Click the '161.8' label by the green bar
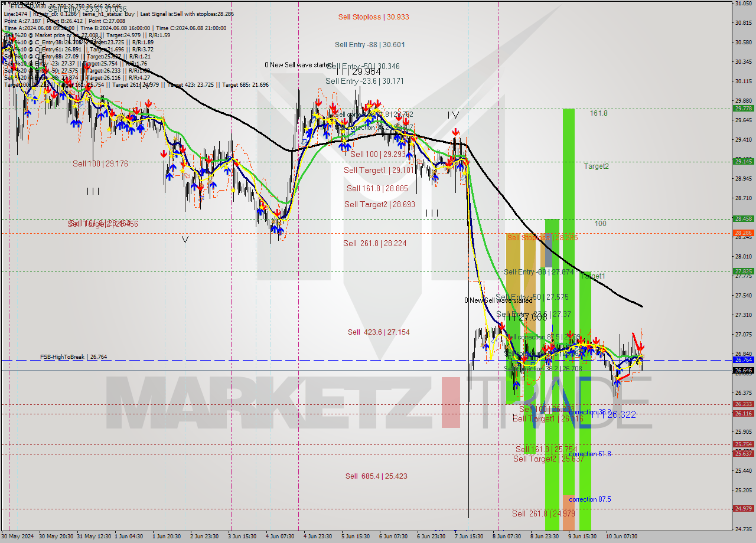Viewport: 756px width, 543px height. pyautogui.click(x=598, y=113)
